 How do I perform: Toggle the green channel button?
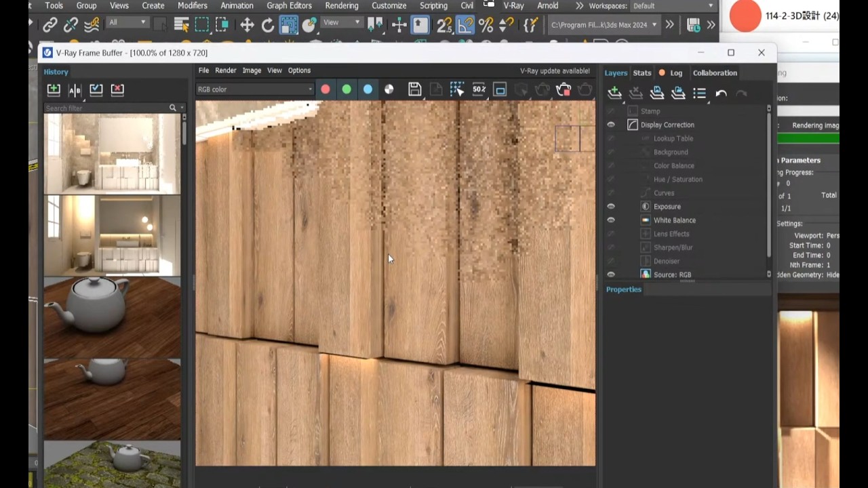(347, 89)
